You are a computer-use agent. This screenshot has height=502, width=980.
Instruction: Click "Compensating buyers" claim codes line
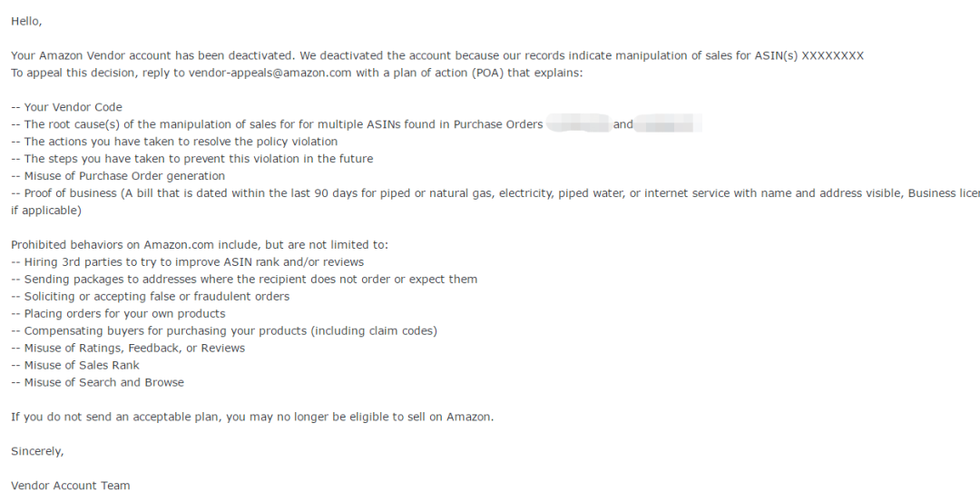[224, 331]
